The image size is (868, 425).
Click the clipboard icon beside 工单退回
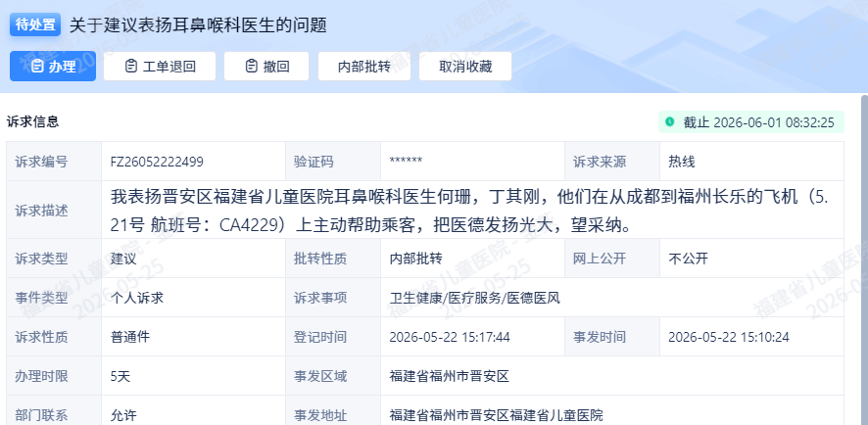point(131,67)
